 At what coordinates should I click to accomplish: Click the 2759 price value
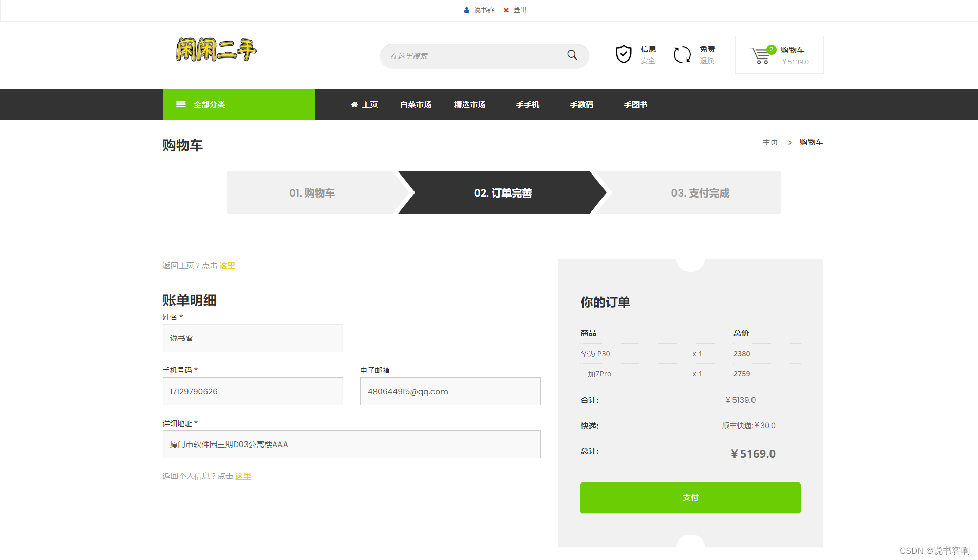tap(742, 374)
